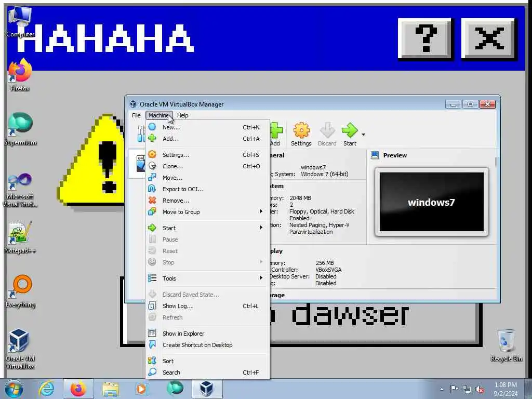Expand the Start submenu arrow in menu

(261, 228)
